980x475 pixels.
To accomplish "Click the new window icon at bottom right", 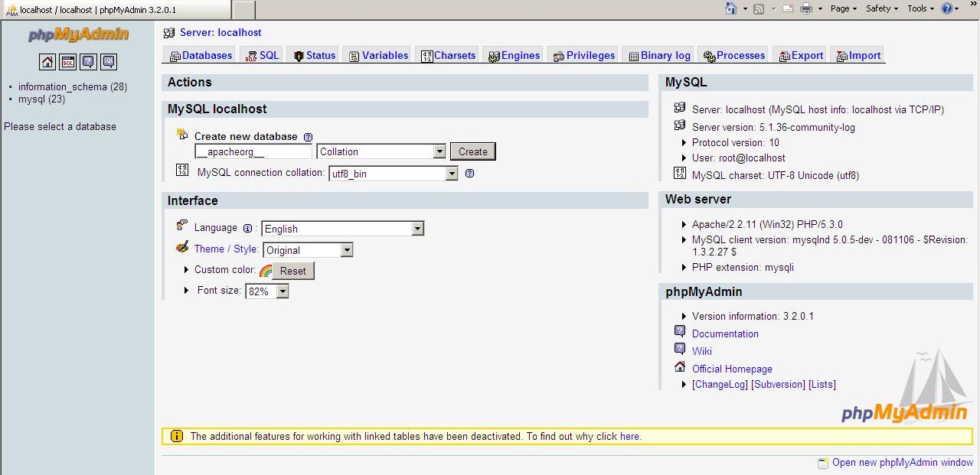I will point(823,463).
